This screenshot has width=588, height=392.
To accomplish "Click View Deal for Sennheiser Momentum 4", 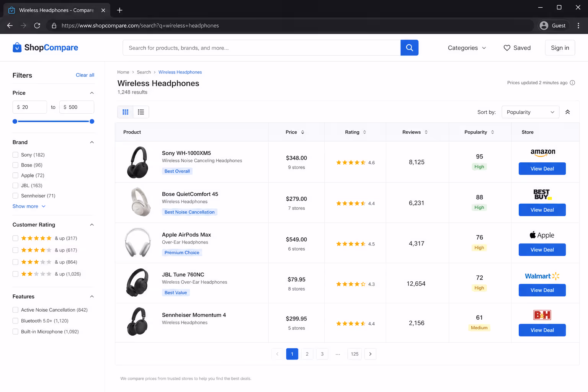I will coord(542,330).
